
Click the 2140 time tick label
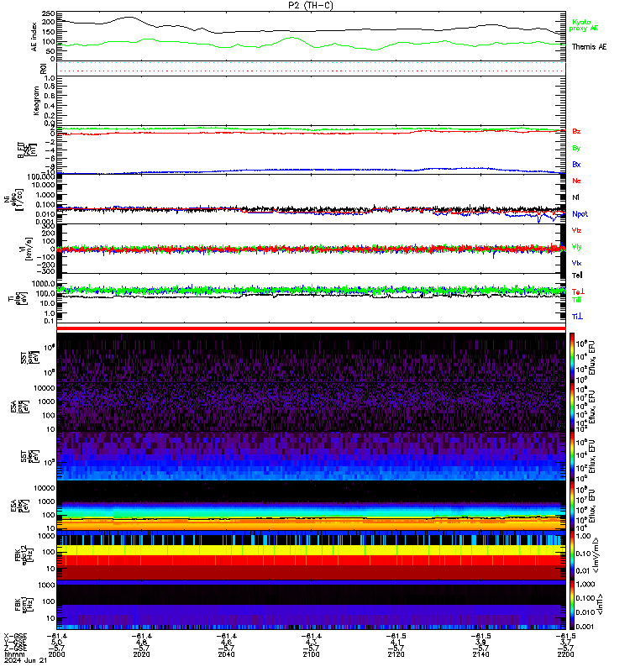(x=480, y=654)
